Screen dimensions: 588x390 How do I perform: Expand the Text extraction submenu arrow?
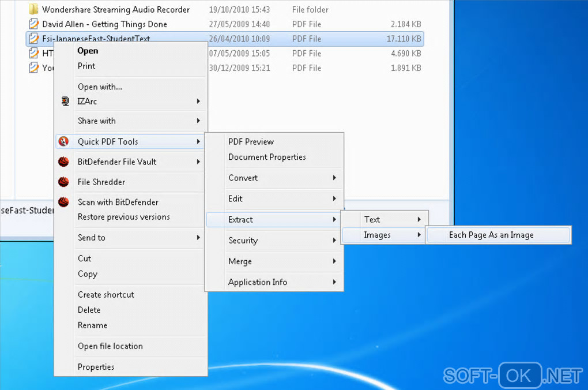tap(419, 220)
